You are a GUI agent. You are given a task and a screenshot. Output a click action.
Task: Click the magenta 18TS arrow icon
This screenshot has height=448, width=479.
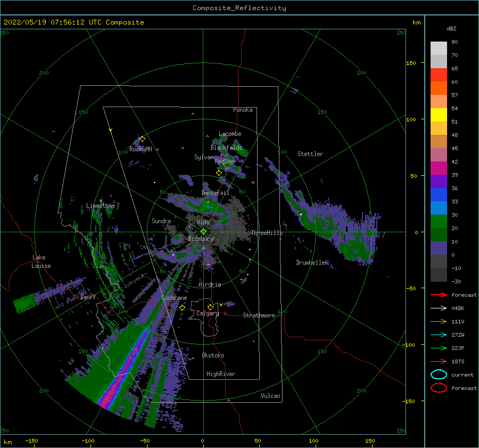pyautogui.click(x=439, y=361)
